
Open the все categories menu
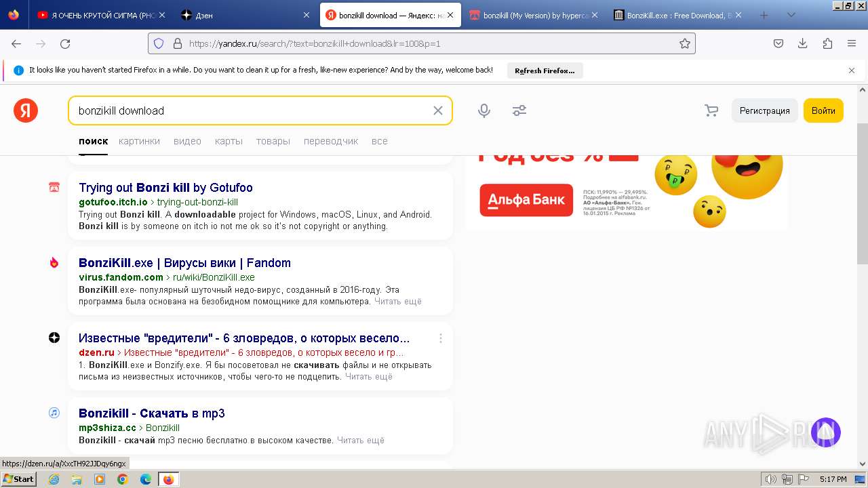(x=380, y=141)
